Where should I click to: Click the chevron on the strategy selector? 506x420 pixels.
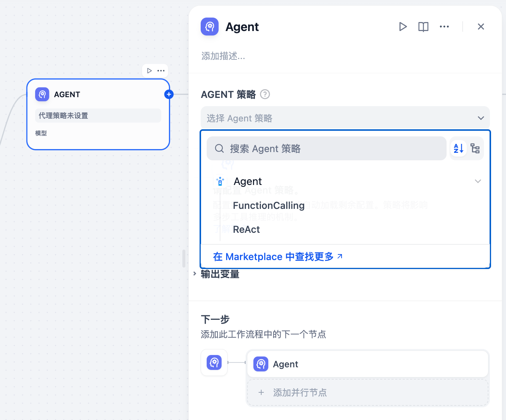[x=481, y=118]
